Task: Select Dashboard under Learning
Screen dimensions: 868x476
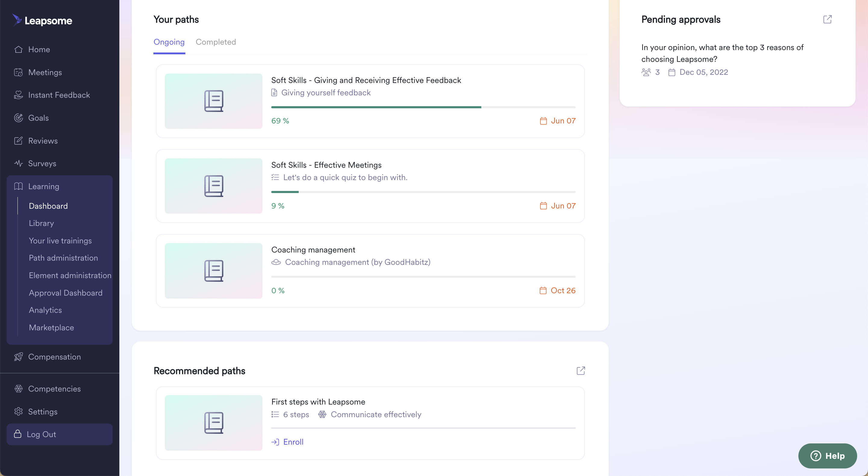Action: click(48, 206)
